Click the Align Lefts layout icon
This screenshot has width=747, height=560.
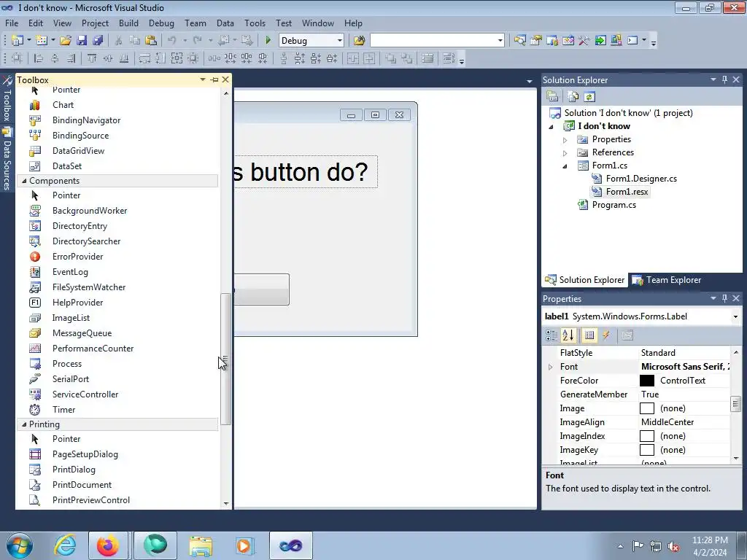(x=39, y=58)
